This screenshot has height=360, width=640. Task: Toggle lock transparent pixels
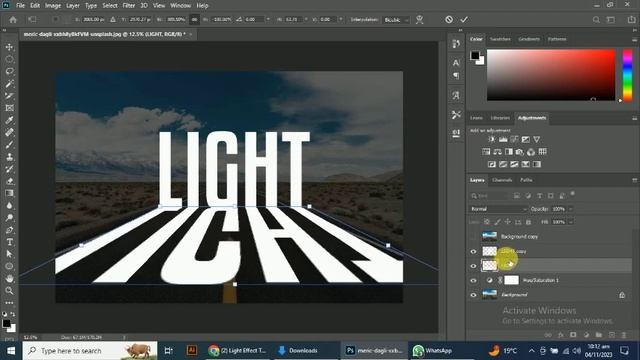(487, 222)
